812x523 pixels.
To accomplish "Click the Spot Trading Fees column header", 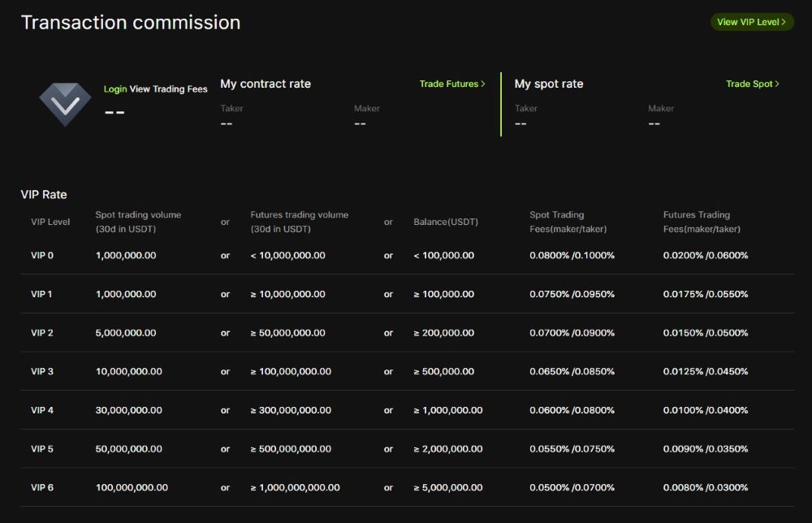I will coord(568,222).
